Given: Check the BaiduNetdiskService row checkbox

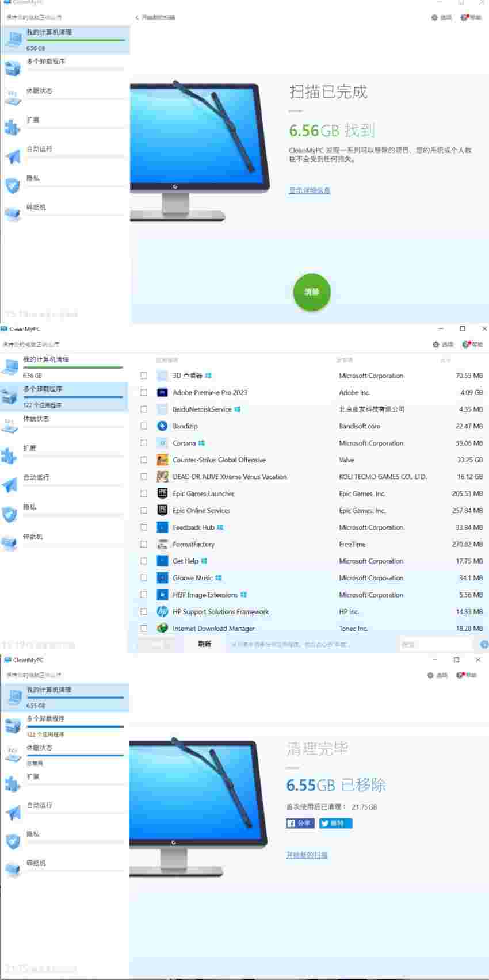Looking at the screenshot, I should coord(144,409).
